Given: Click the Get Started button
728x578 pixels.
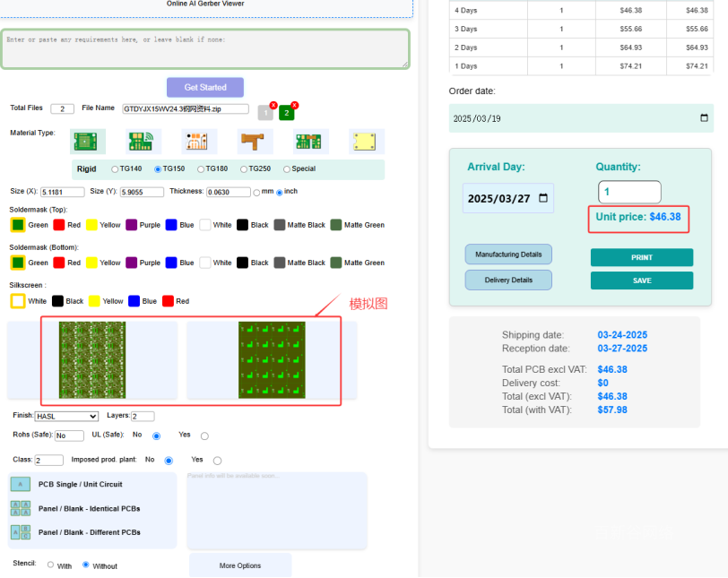Looking at the screenshot, I should point(204,87).
